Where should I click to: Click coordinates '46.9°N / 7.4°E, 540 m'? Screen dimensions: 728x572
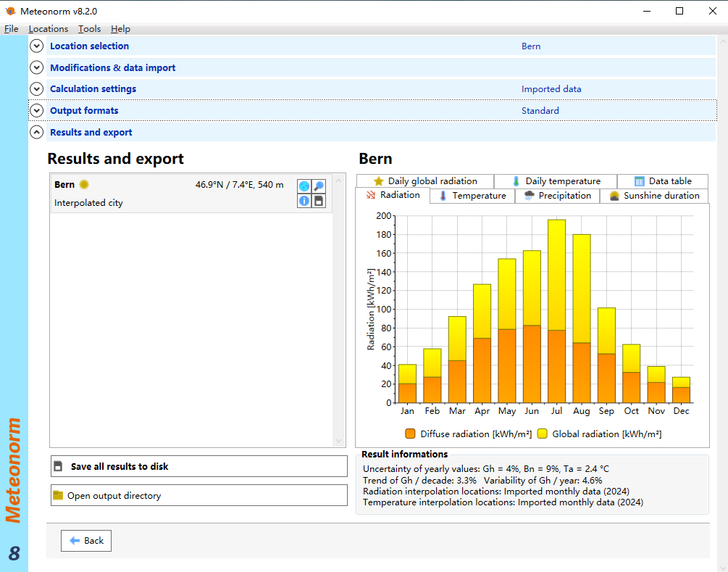(x=239, y=184)
